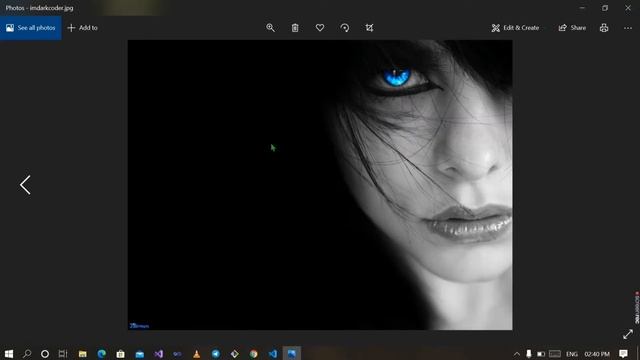Open Microsoft Store from taskbar

coord(120,353)
